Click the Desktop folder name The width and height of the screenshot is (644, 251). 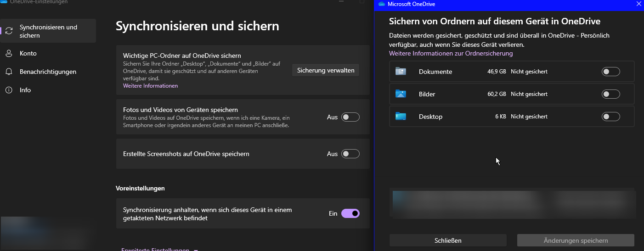click(431, 117)
